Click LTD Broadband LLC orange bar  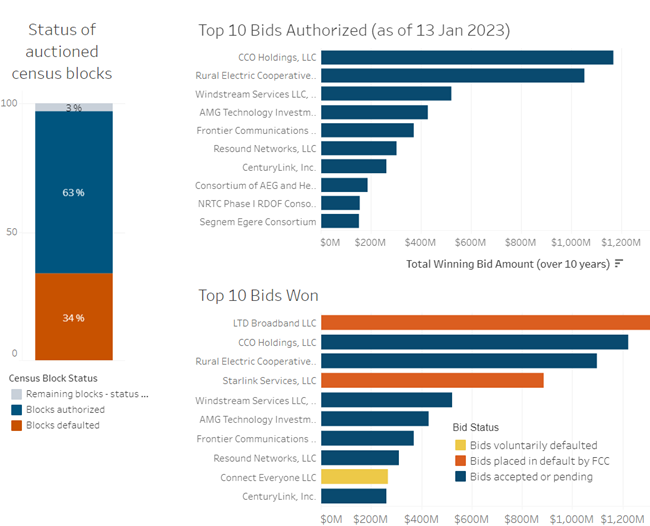pos(485,322)
